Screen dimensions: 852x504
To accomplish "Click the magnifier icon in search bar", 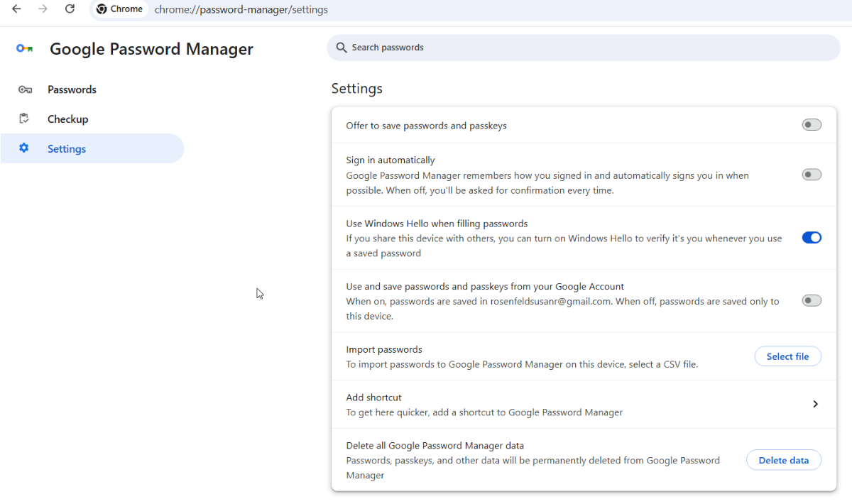I will click(342, 48).
